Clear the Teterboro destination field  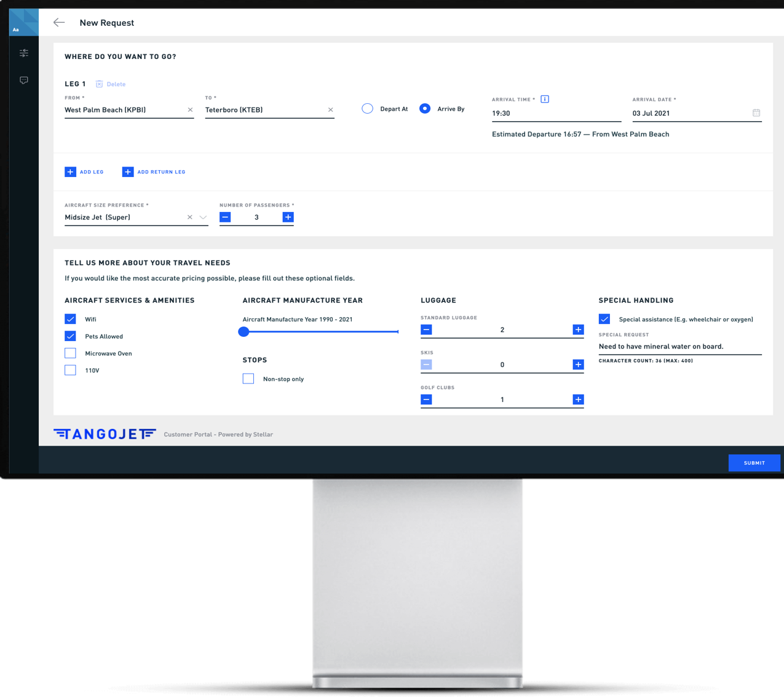pyautogui.click(x=330, y=110)
